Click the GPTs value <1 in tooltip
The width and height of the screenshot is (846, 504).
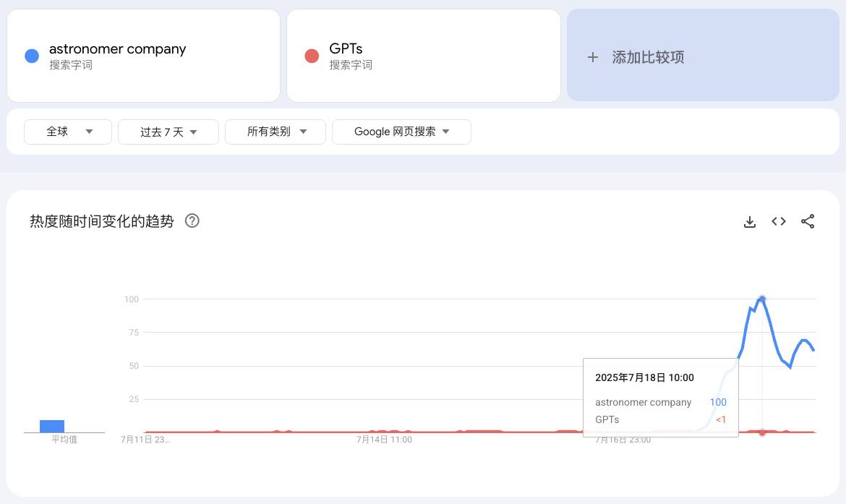click(721, 419)
